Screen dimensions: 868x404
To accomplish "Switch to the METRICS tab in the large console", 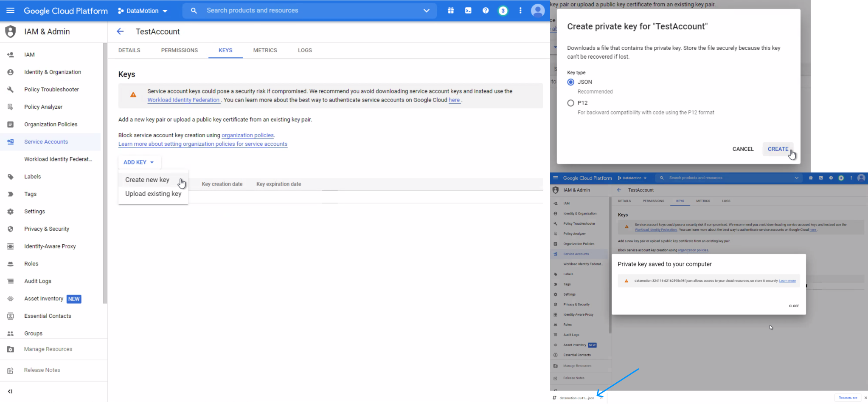I will pyautogui.click(x=265, y=50).
